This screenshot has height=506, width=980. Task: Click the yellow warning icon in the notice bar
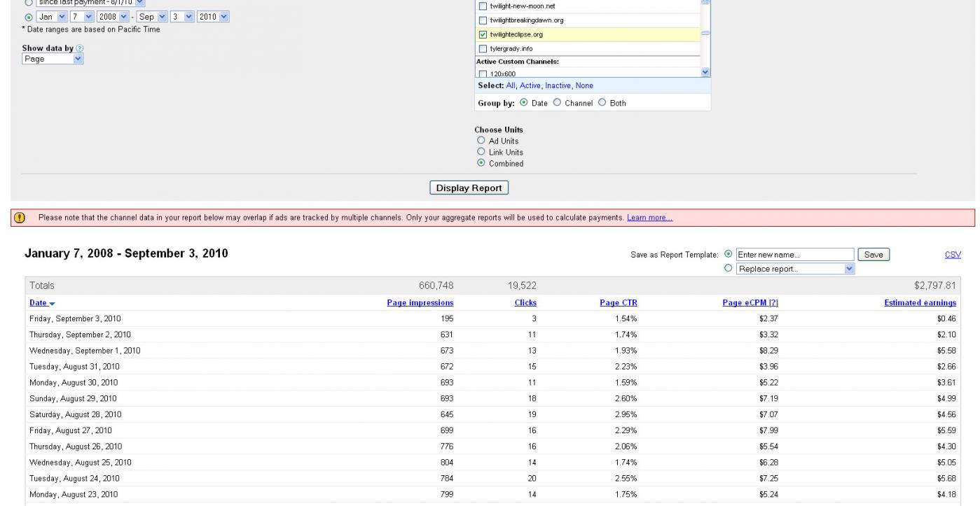pyautogui.click(x=18, y=218)
